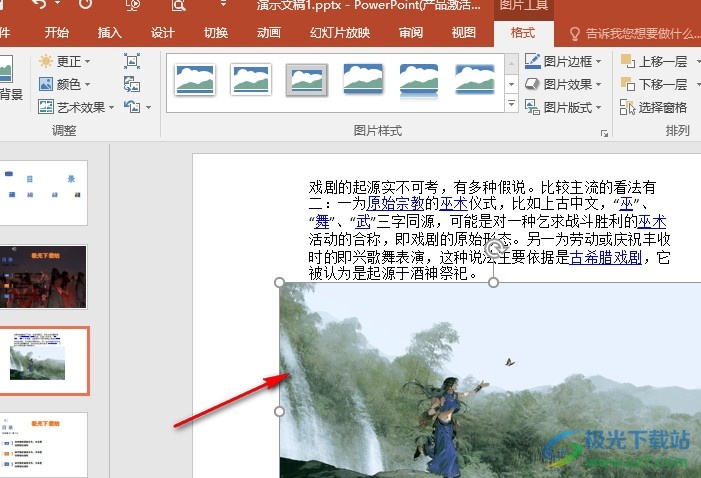Viewport: 701px width, 478px height.
Task: Switch to the 设计 tab
Action: click(x=162, y=33)
